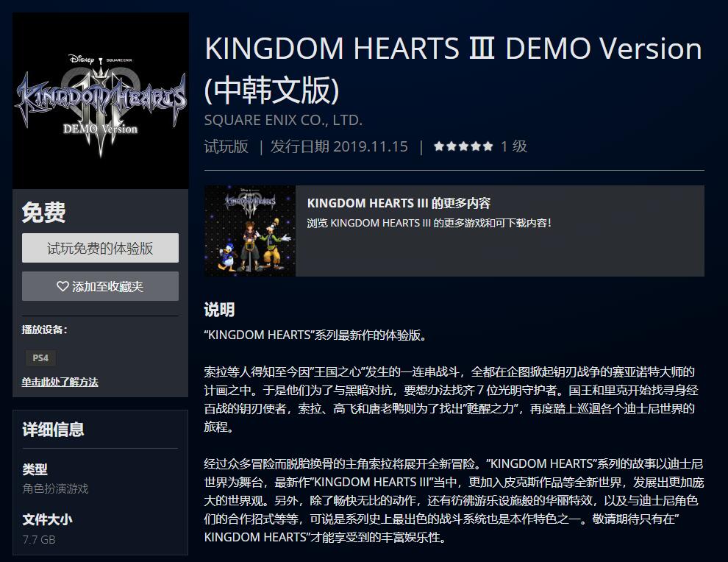Click the 角色扮演游戏 genre text
Viewport: 728px width, 562px height.
(x=55, y=488)
